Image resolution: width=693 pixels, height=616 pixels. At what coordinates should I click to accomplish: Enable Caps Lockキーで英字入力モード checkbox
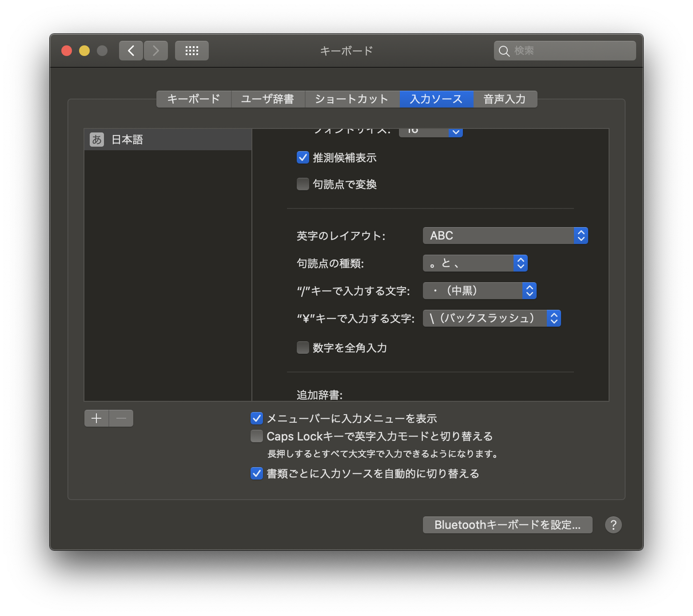point(257,436)
